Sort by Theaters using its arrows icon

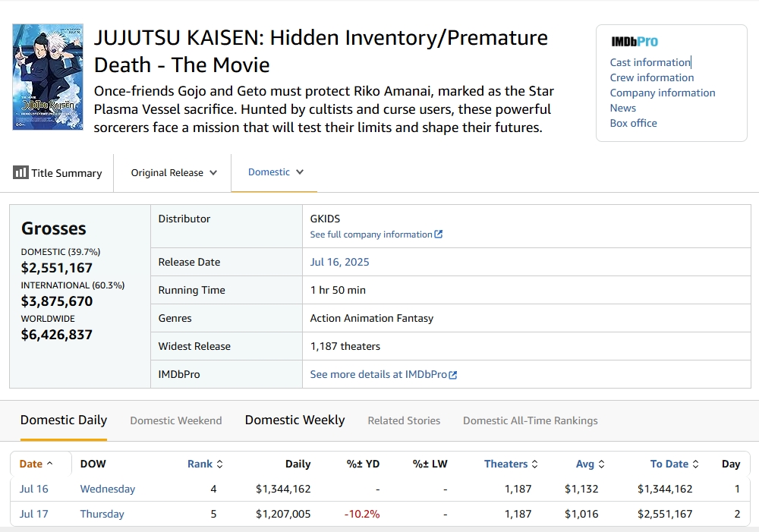click(x=535, y=464)
